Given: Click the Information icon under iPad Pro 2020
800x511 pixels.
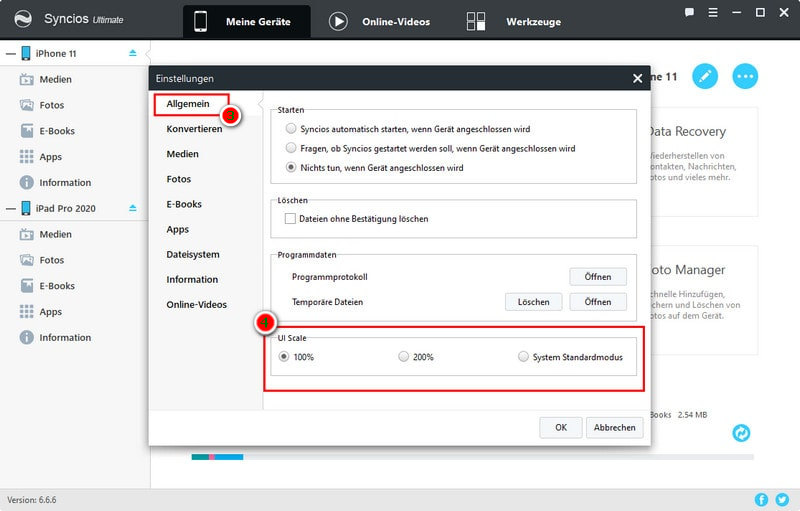Looking at the screenshot, I should coord(27,337).
